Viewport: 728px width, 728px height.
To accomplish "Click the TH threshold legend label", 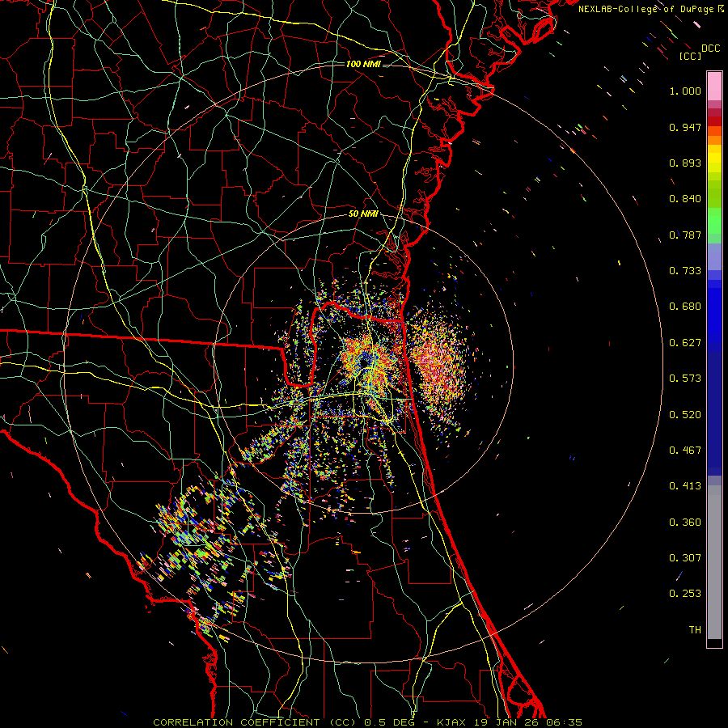I will [x=695, y=630].
